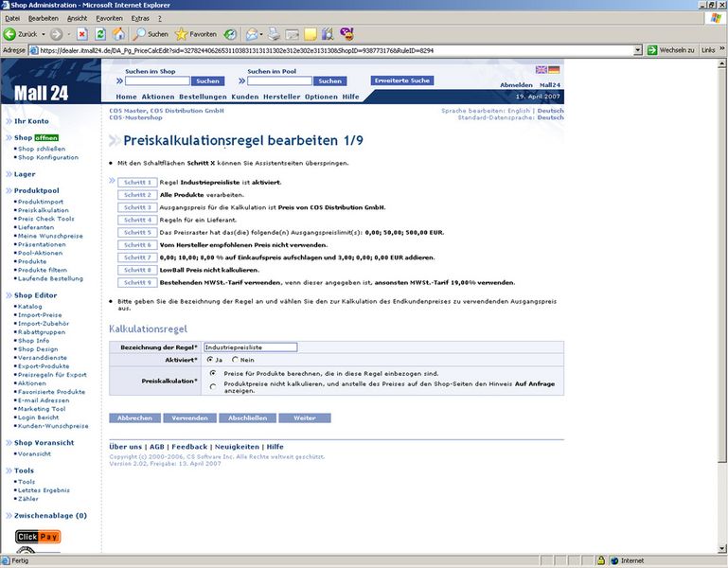Image resolution: width=728 pixels, height=568 pixels.
Task: Open the Datei menu
Action: (12, 19)
